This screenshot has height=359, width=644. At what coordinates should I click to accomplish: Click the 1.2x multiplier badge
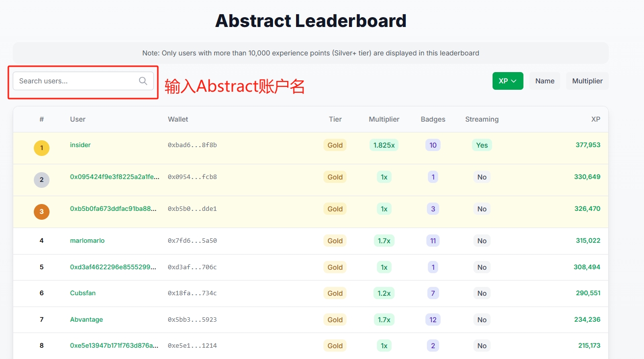tap(384, 293)
